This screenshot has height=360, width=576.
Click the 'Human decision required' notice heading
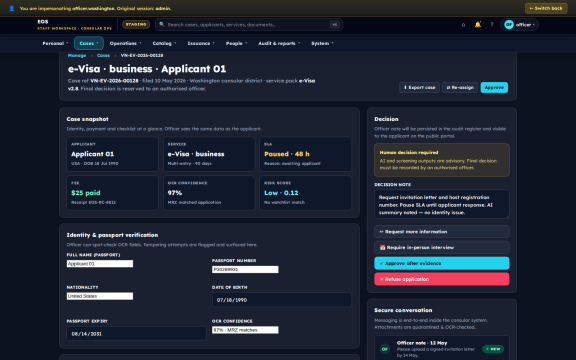tap(408, 152)
